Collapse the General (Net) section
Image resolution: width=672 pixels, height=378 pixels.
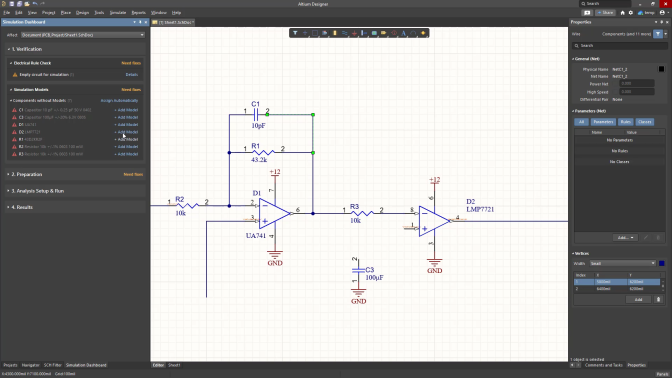pos(573,59)
